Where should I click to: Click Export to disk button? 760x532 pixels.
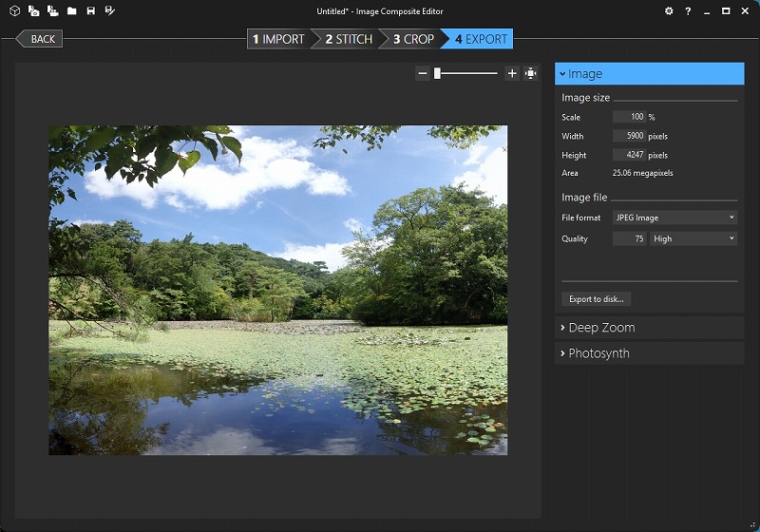[x=597, y=299]
